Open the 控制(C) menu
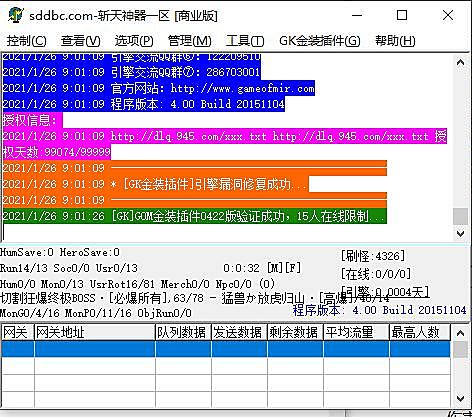 tap(27, 41)
